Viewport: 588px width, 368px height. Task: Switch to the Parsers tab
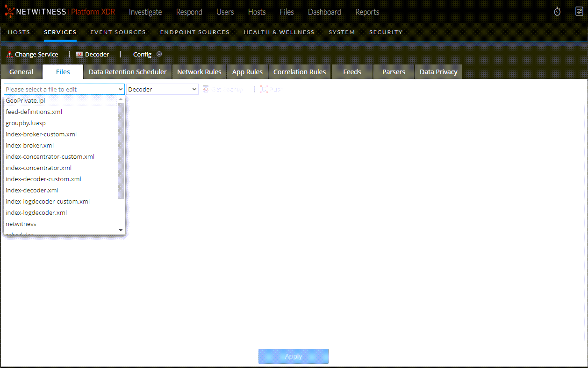coord(393,71)
